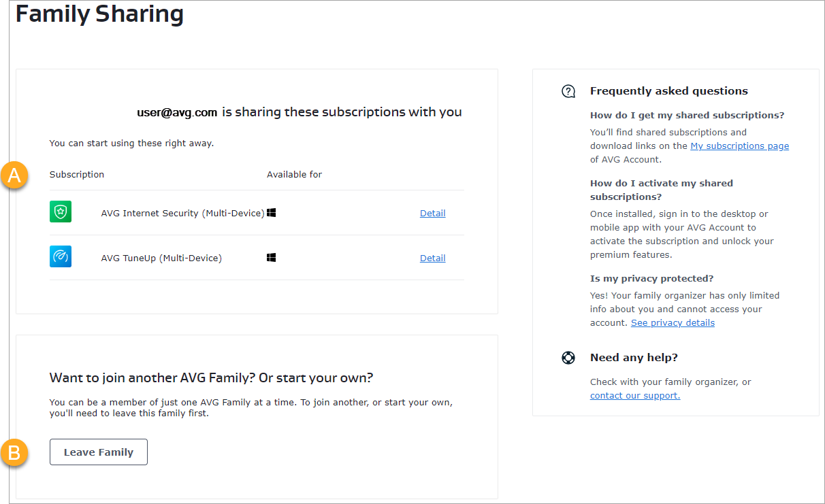Click the lifebuoy help icon
The width and height of the screenshot is (825, 504).
(x=568, y=358)
